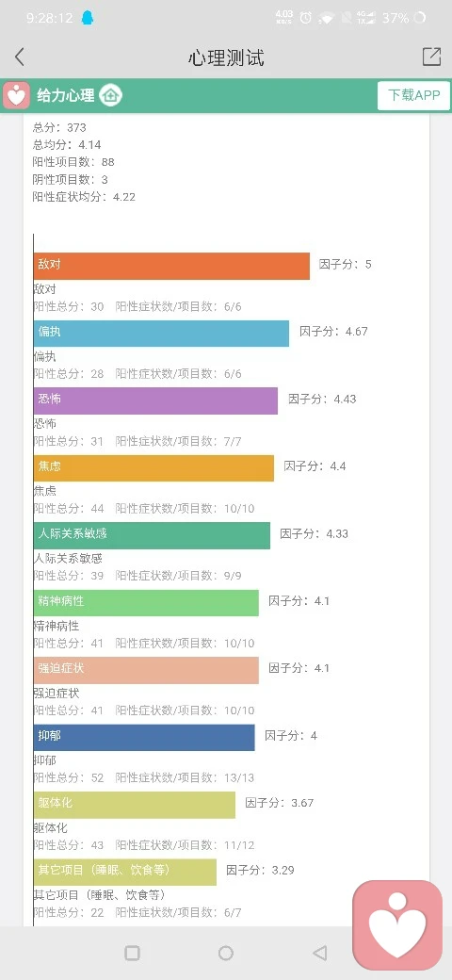Tap the green 人际关系敏感 bar

click(x=152, y=535)
